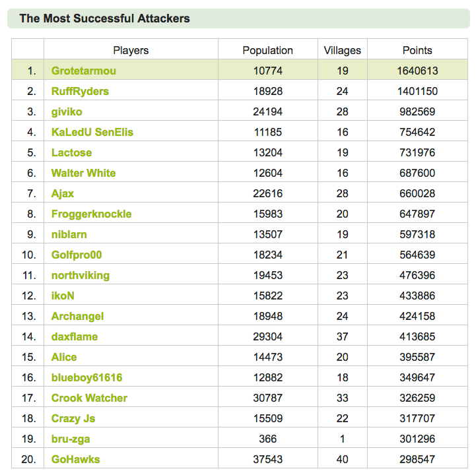Screen dimensions: 476x473
Task: Open Crazy Js player profile
Action: click(73, 418)
